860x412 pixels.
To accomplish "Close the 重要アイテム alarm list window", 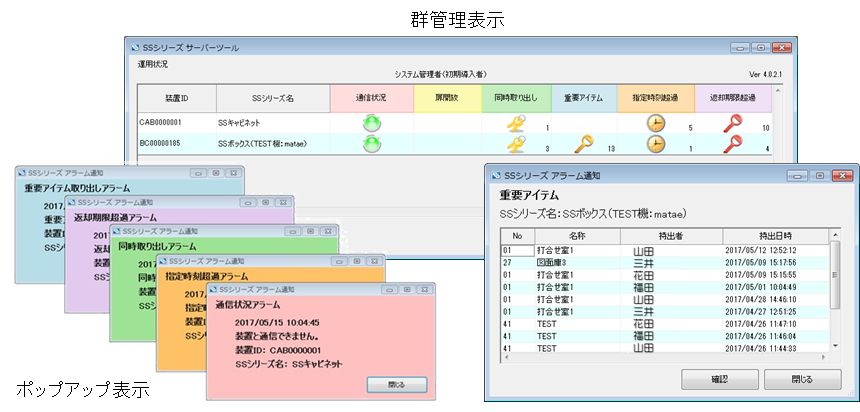I will click(x=842, y=176).
